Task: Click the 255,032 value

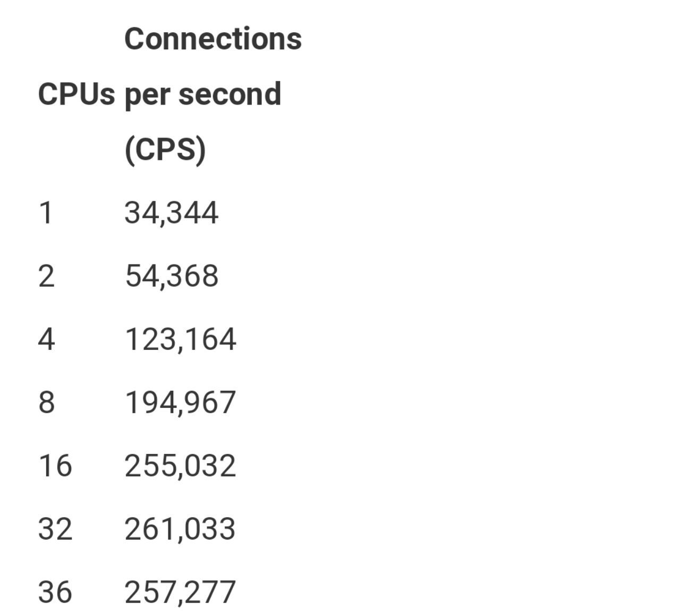Action: (180, 466)
